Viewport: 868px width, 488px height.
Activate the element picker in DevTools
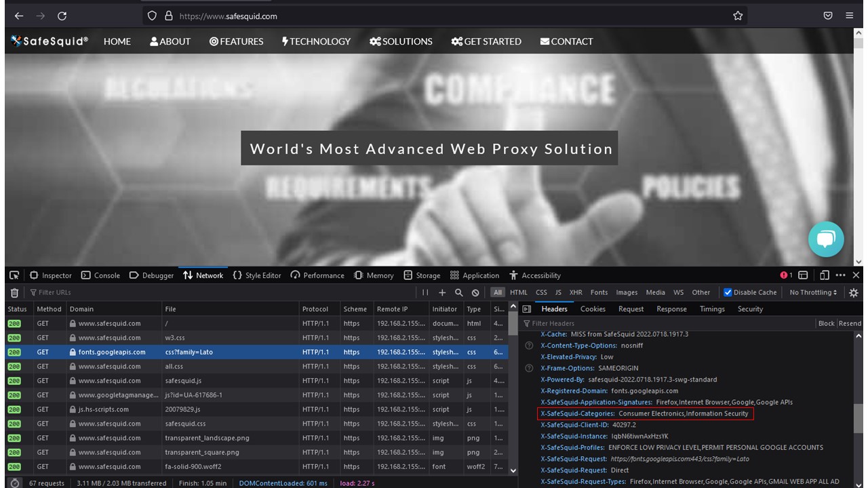[14, 275]
